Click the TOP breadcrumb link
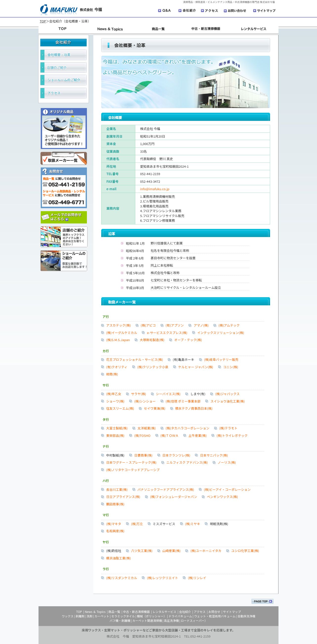 (43, 21)
